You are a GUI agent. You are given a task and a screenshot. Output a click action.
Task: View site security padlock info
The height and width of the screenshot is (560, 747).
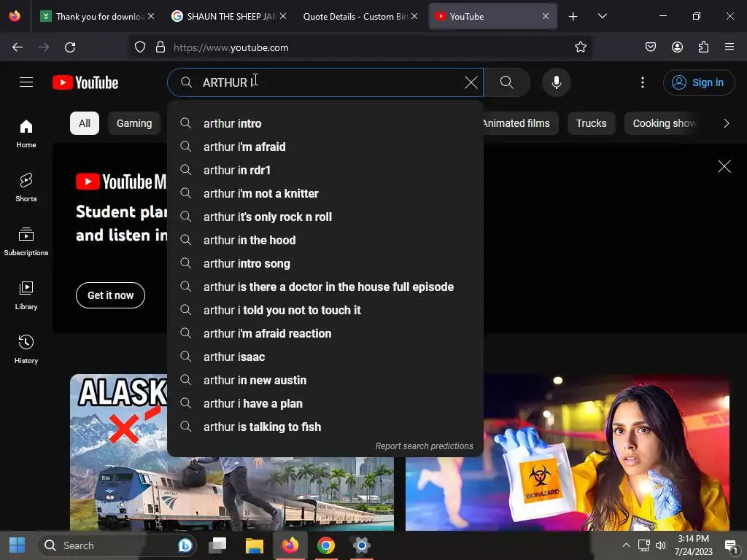160,47
